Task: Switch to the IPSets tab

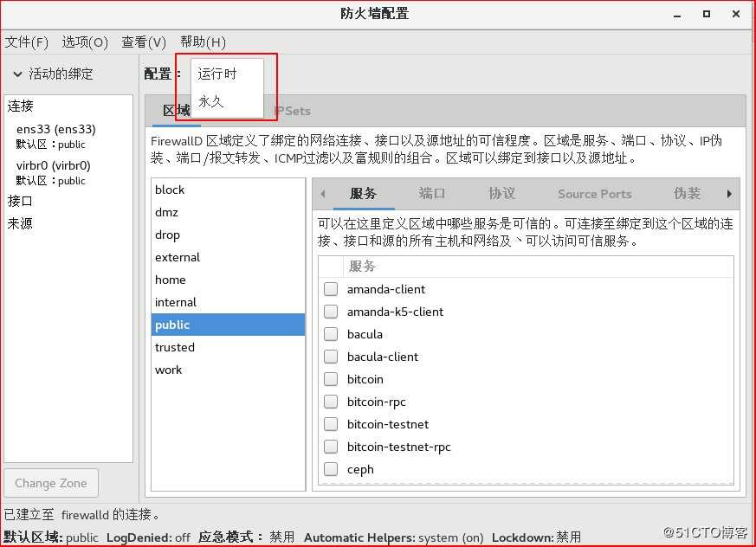Action: (x=292, y=111)
